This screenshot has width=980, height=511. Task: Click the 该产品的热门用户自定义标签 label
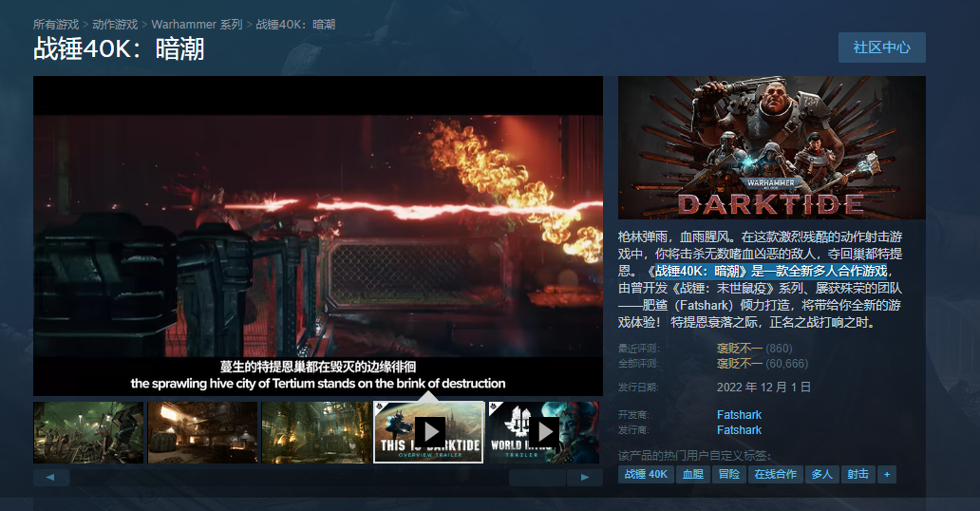point(694,455)
